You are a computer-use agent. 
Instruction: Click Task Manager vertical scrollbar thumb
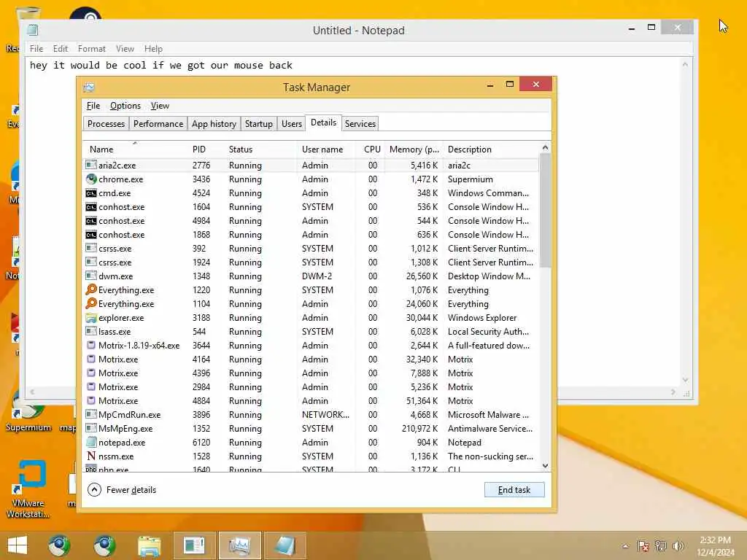tap(545, 211)
